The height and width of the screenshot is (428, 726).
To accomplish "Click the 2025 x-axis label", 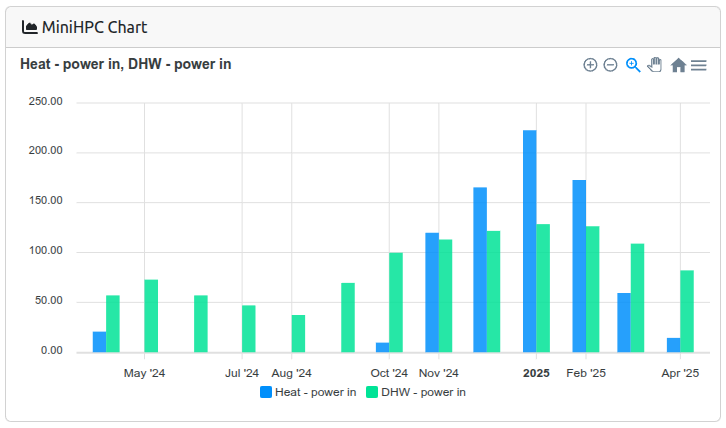I will tap(536, 374).
